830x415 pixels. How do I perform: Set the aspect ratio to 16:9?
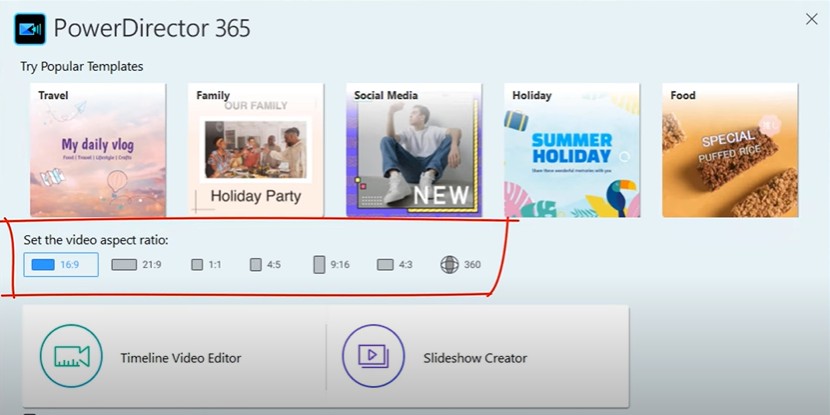click(x=61, y=265)
